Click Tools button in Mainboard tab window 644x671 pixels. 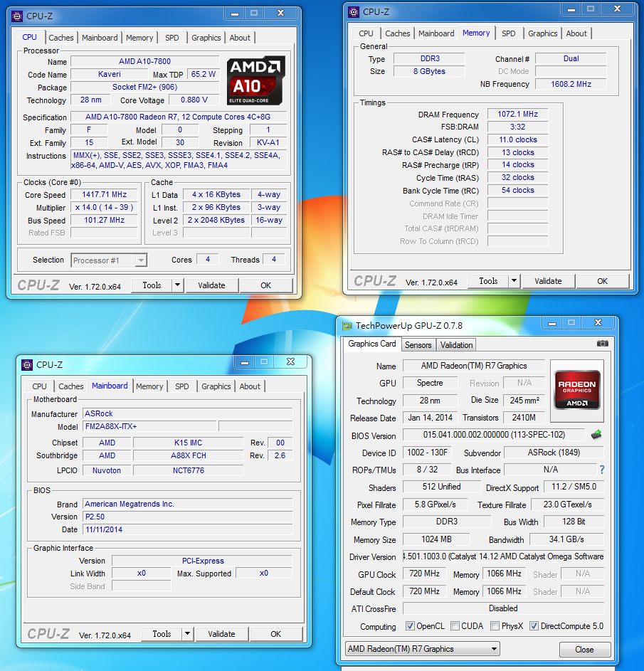click(x=162, y=634)
